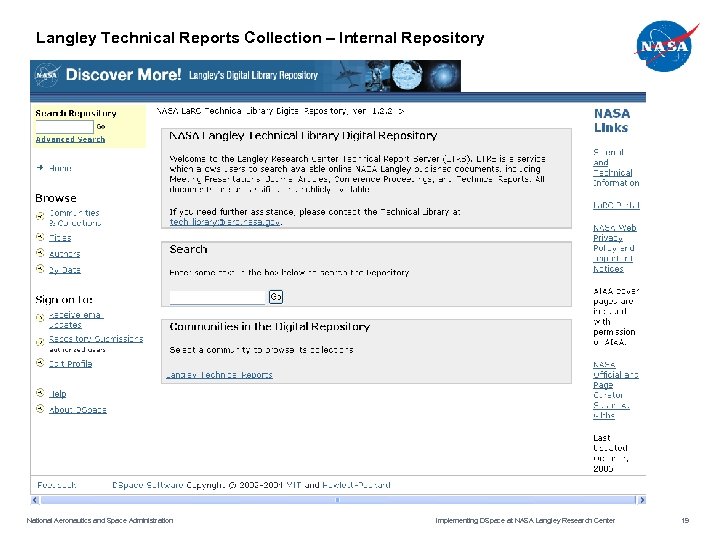Image resolution: width=720 pixels, height=540 pixels.
Task: Open the Advanced Search link
Action: tap(70, 139)
